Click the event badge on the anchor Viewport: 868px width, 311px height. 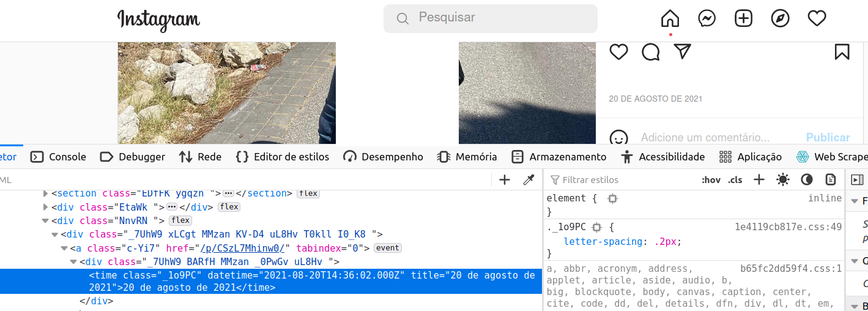(387, 248)
